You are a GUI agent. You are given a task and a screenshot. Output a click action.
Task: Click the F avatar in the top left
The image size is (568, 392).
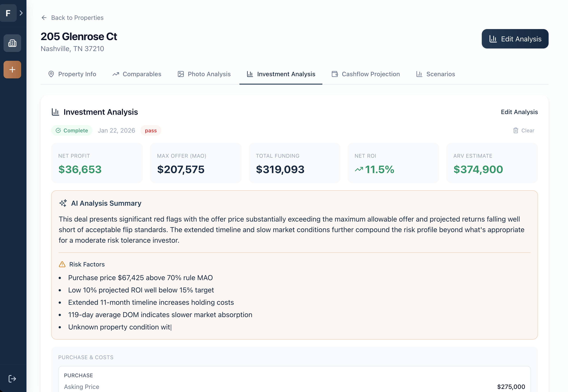point(8,13)
